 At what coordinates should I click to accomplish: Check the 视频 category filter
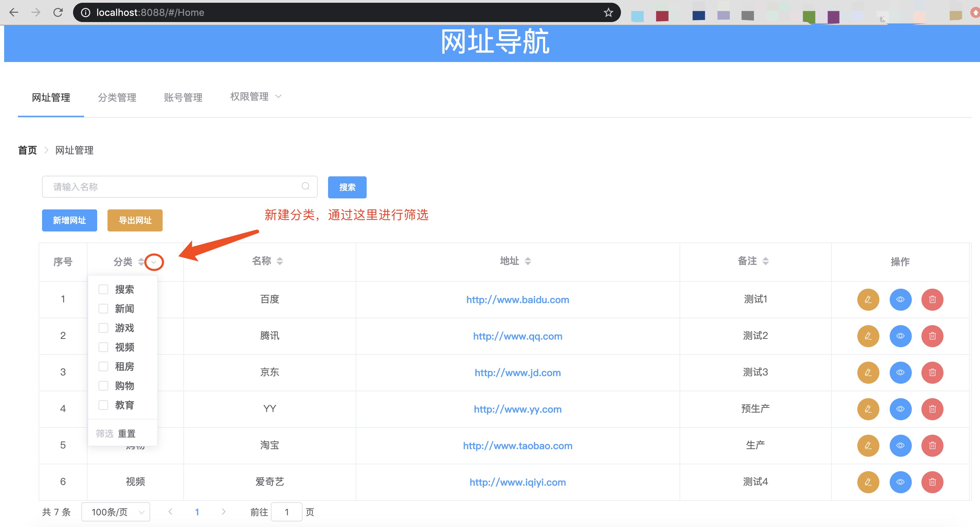click(x=103, y=347)
